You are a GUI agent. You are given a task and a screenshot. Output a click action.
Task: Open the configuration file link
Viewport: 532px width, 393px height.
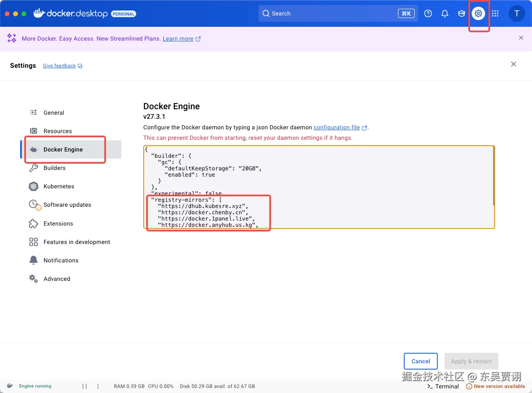(337, 127)
